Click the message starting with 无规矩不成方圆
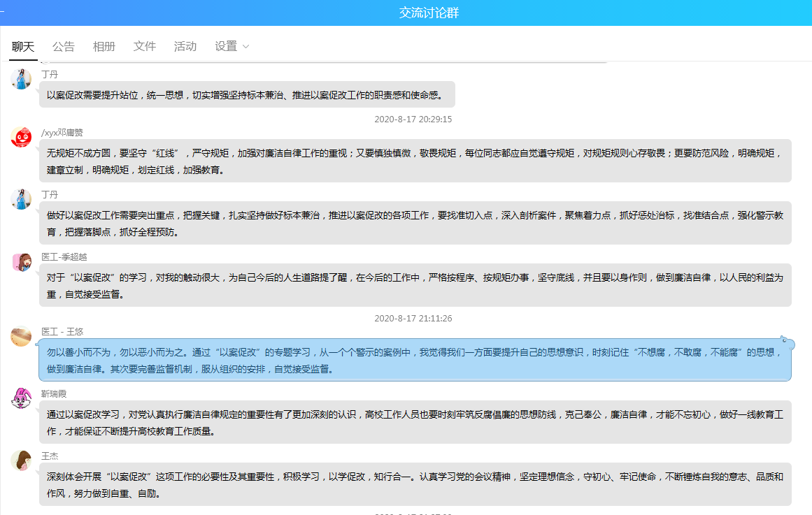 [415, 161]
